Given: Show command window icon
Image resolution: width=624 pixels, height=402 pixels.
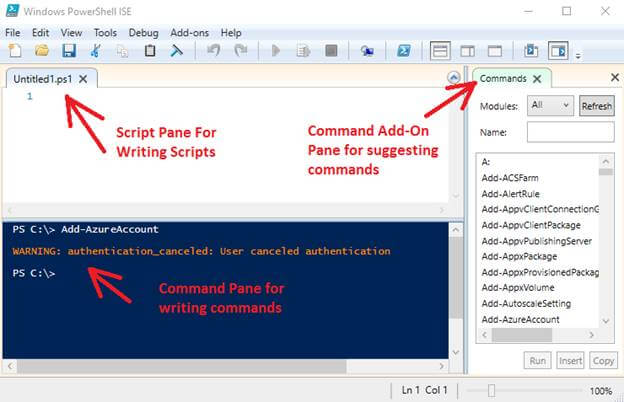Looking at the screenshot, I should [531, 51].
